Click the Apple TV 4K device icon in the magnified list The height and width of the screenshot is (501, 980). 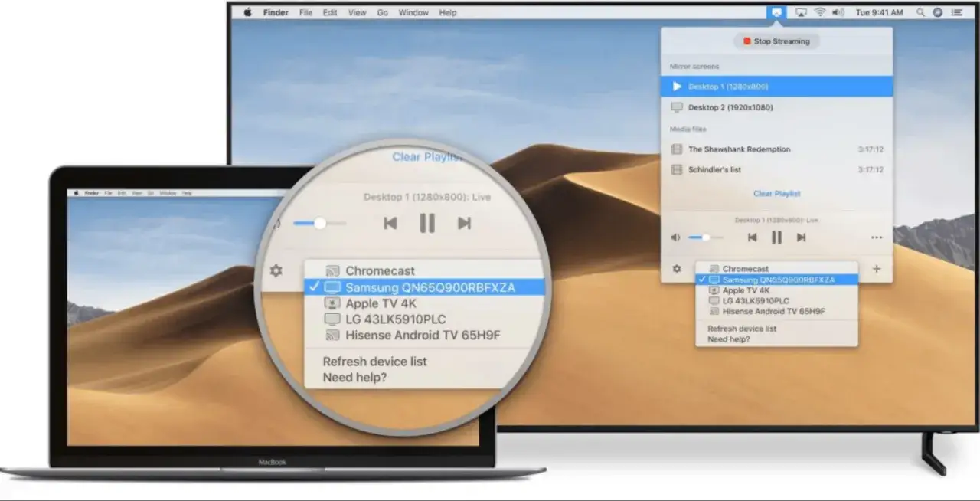click(x=332, y=303)
